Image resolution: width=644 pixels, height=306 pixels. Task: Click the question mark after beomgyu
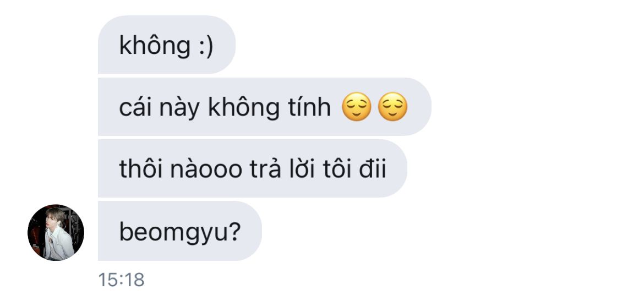pos(234,232)
